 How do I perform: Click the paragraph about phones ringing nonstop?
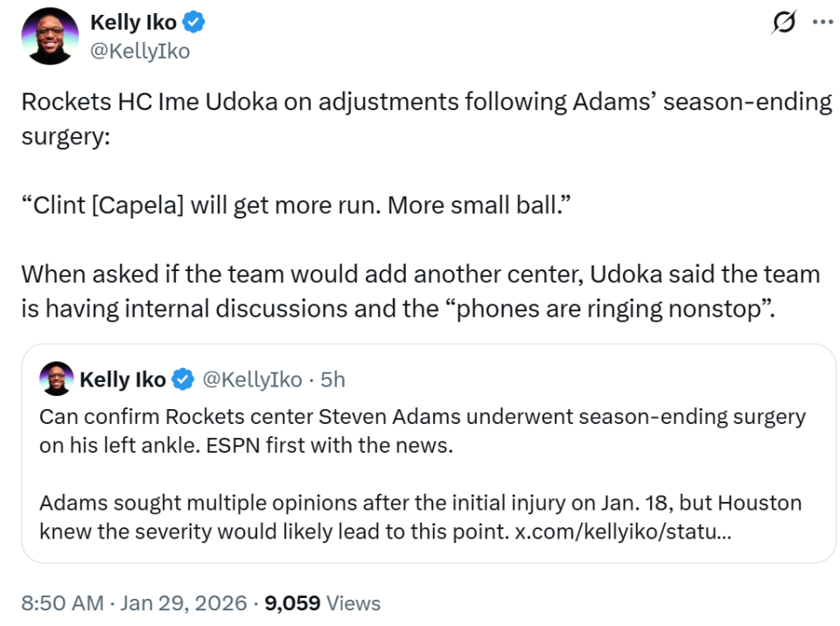point(420,292)
